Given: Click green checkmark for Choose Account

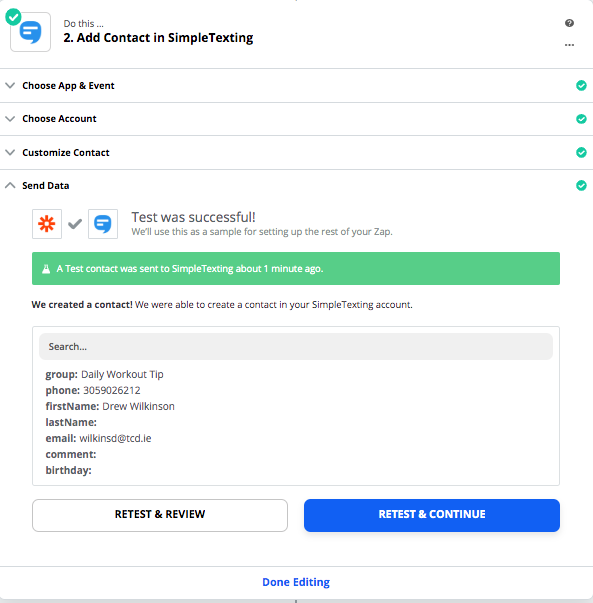Looking at the screenshot, I should tap(581, 119).
